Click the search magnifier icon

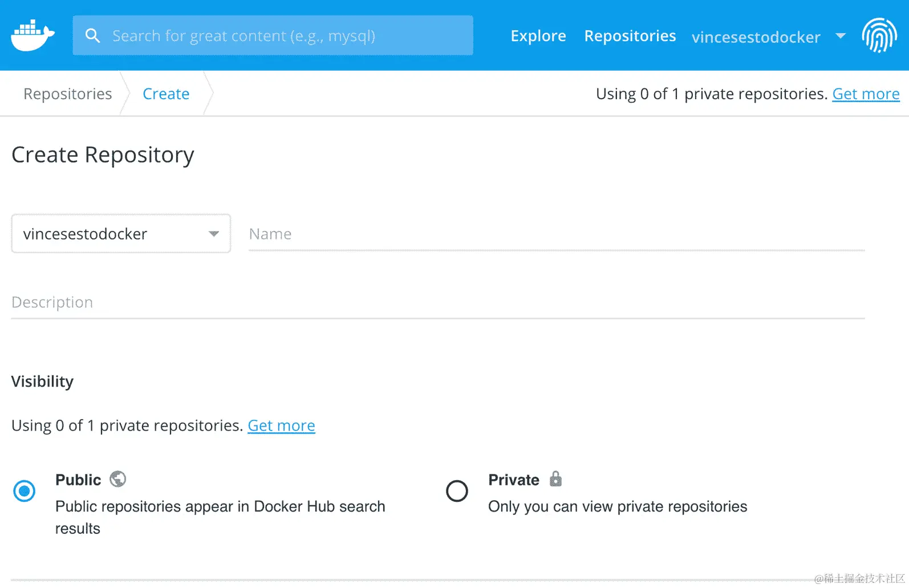coord(92,36)
